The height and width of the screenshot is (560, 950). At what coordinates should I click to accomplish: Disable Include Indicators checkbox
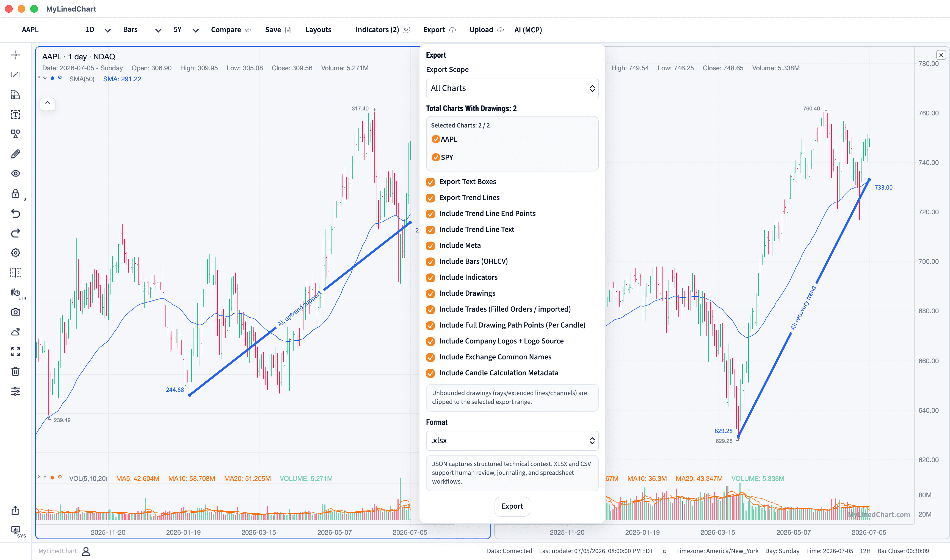430,278
